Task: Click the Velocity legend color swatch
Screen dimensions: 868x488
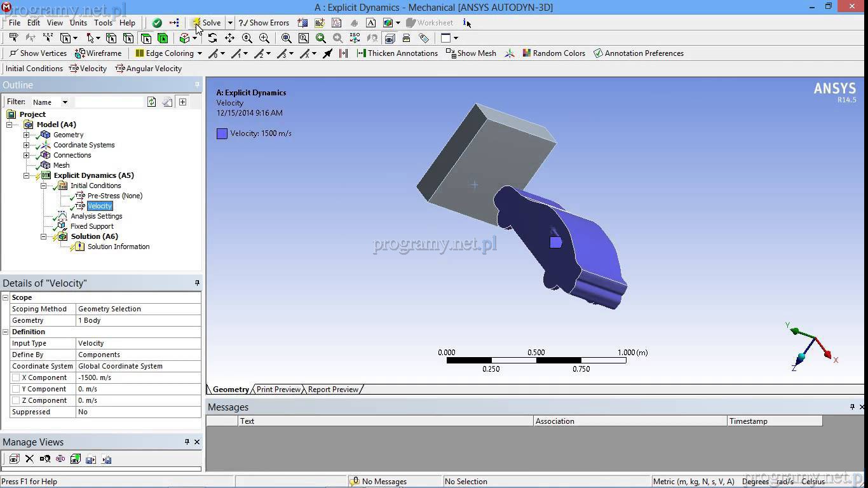Action: pos(222,133)
